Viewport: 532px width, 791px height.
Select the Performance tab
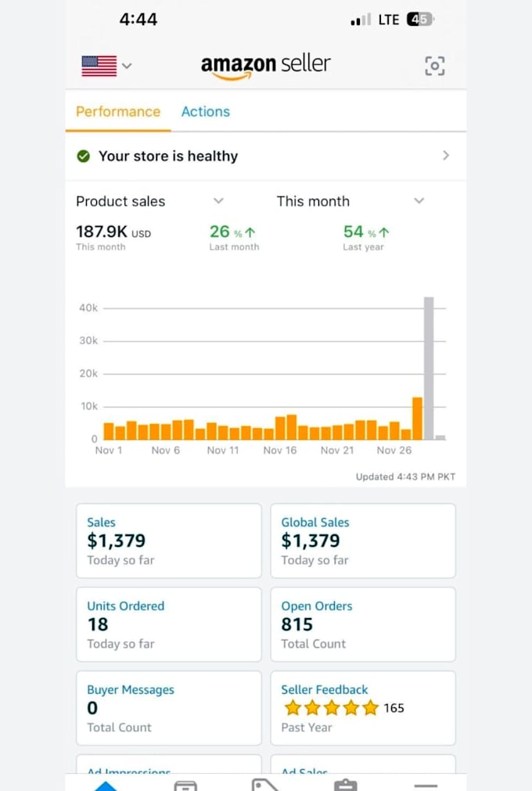pos(118,111)
